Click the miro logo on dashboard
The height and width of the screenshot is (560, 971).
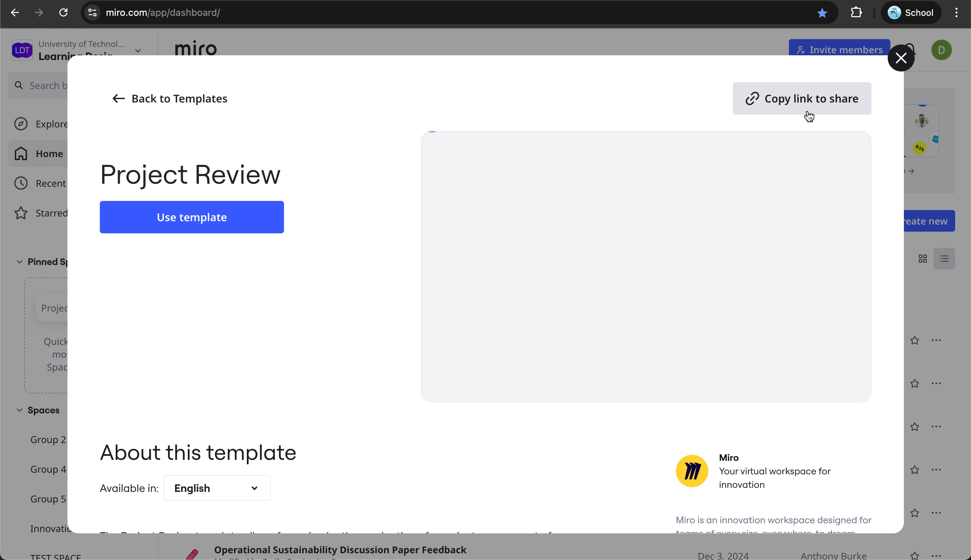coord(196,49)
